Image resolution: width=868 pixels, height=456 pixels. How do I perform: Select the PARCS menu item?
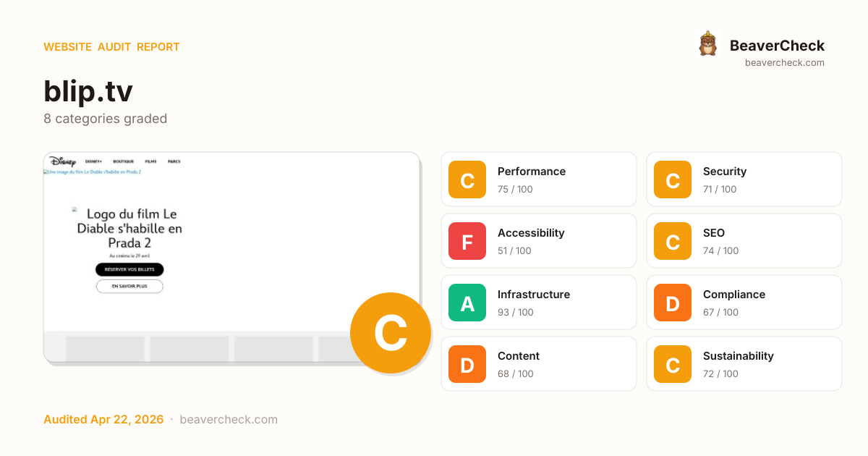pos(174,161)
